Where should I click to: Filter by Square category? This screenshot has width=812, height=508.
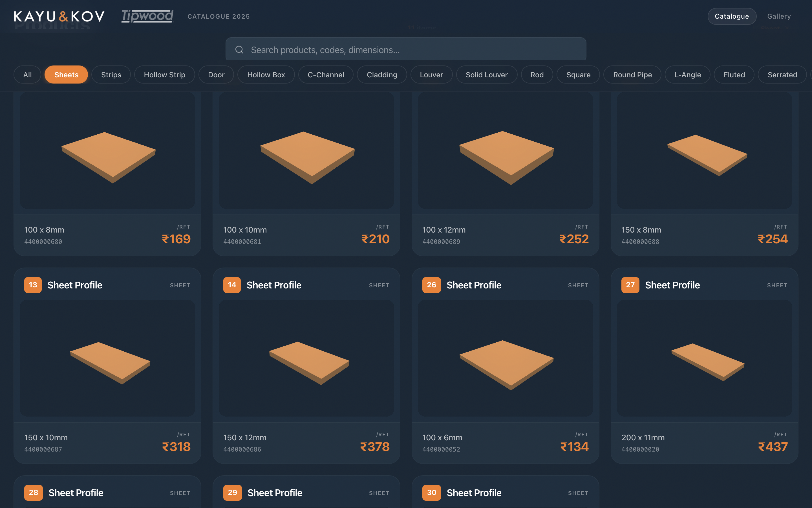point(578,75)
